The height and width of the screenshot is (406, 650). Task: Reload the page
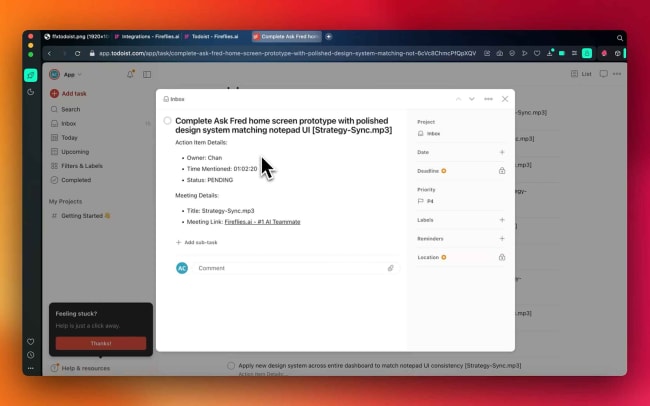tap(78, 53)
